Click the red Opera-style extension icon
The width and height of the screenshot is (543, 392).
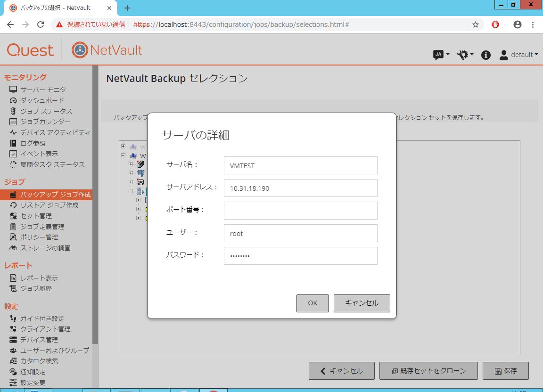click(x=495, y=24)
